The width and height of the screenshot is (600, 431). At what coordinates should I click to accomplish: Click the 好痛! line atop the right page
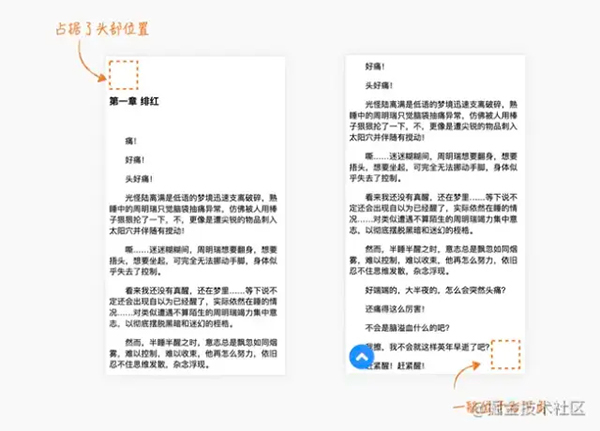375,67
